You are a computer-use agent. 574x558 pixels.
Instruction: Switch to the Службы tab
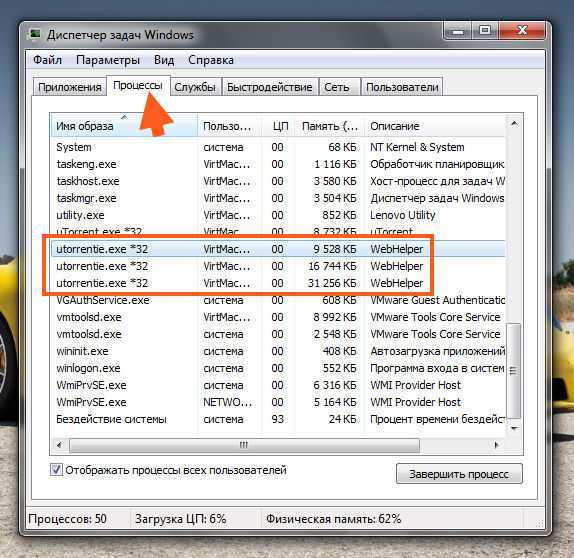(195, 87)
